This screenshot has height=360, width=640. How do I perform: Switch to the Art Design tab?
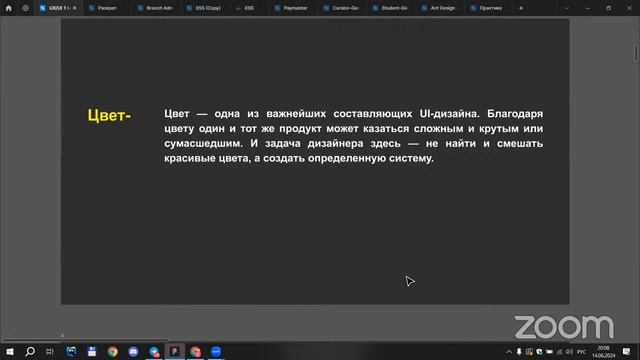439,8
